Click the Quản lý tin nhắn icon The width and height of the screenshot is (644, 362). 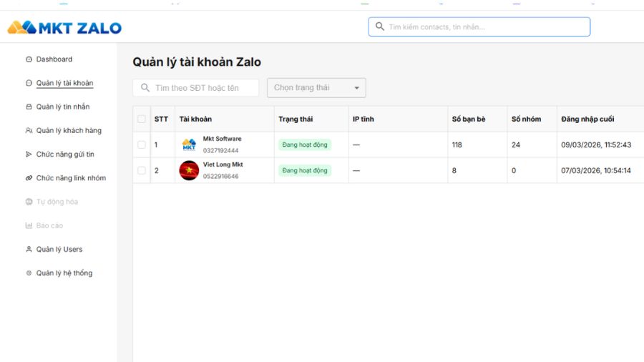coord(29,107)
